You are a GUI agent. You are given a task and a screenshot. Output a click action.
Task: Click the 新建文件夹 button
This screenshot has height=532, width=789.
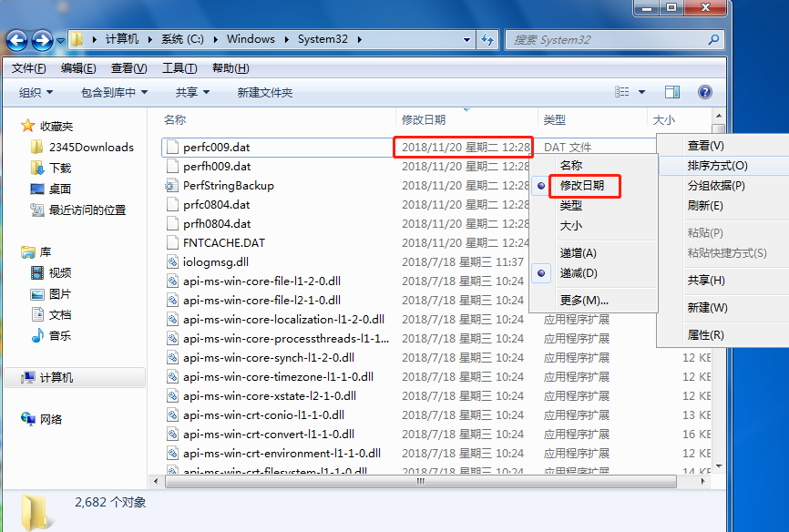pos(265,92)
